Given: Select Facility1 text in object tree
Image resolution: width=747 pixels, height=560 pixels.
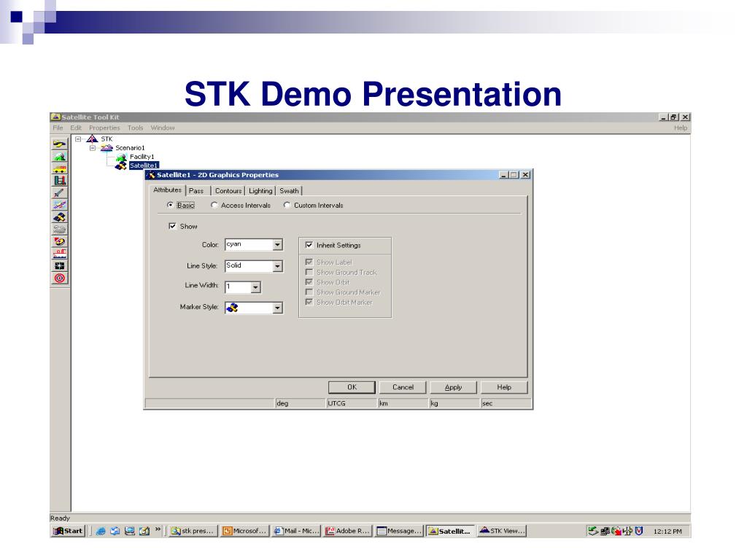Looking at the screenshot, I should tap(142, 157).
